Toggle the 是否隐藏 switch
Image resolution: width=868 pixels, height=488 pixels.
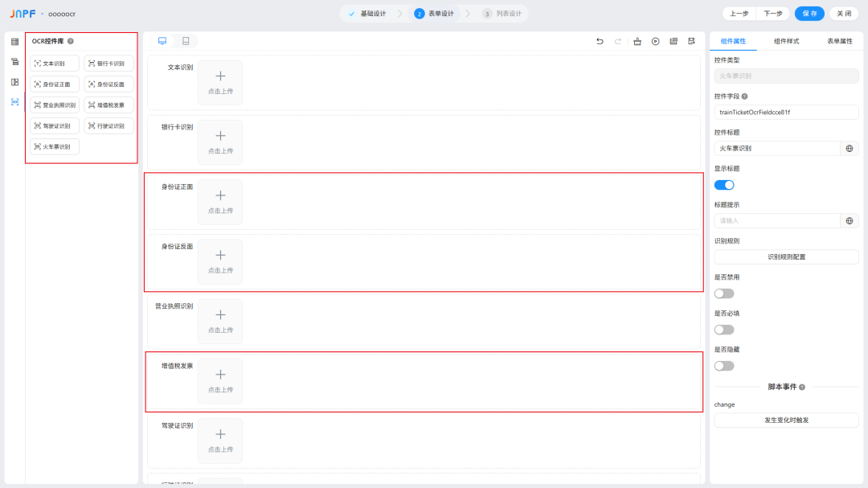coord(724,366)
